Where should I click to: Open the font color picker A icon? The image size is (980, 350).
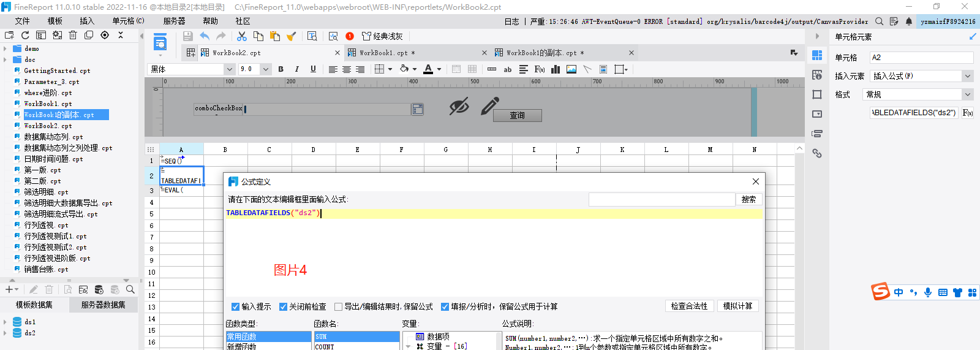point(428,69)
